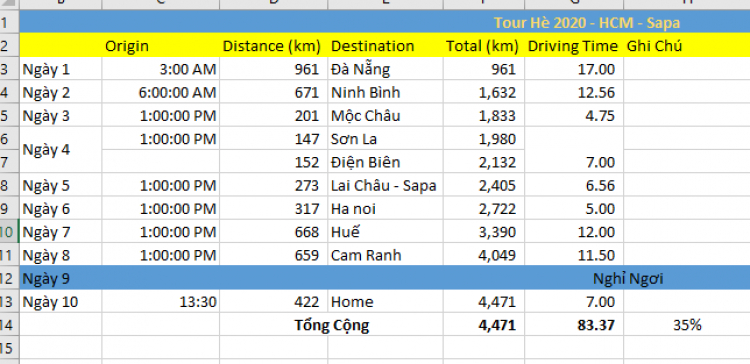Select the driving time cell '12.00'
The height and width of the screenshot is (364, 750).
coord(574,232)
